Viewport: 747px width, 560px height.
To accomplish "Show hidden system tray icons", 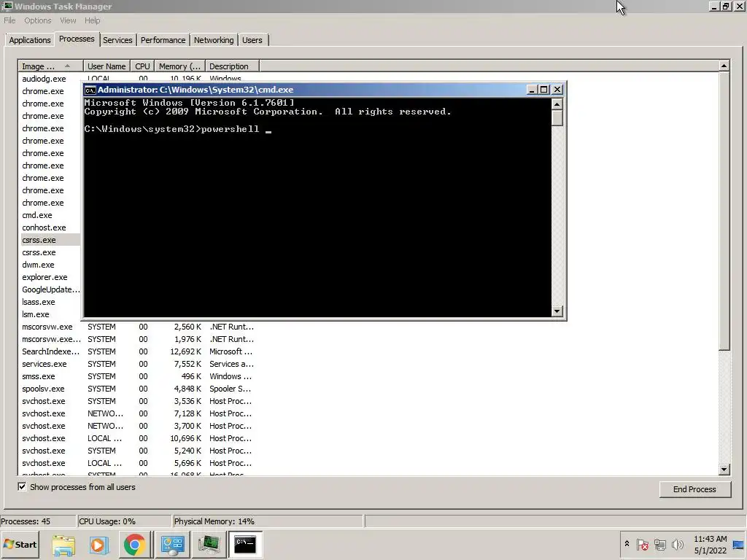I will 627,544.
